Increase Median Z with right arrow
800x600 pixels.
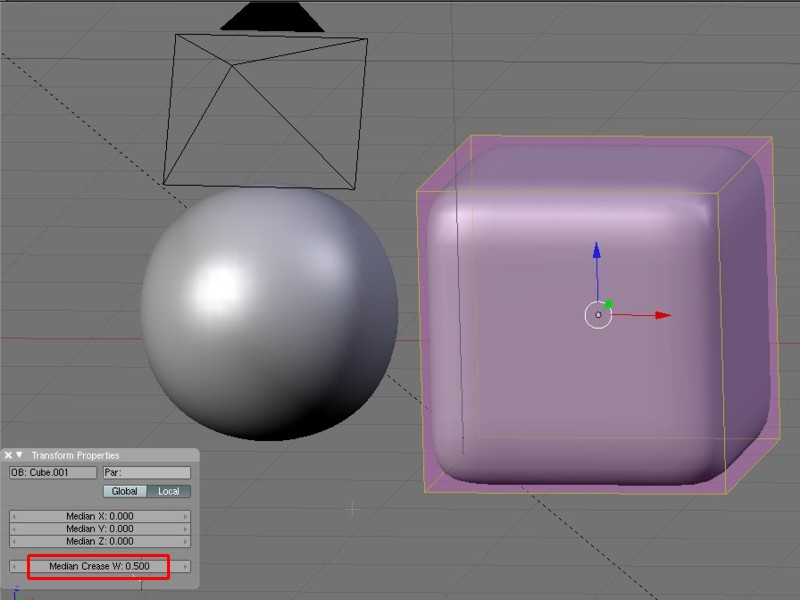pyautogui.click(x=186, y=541)
